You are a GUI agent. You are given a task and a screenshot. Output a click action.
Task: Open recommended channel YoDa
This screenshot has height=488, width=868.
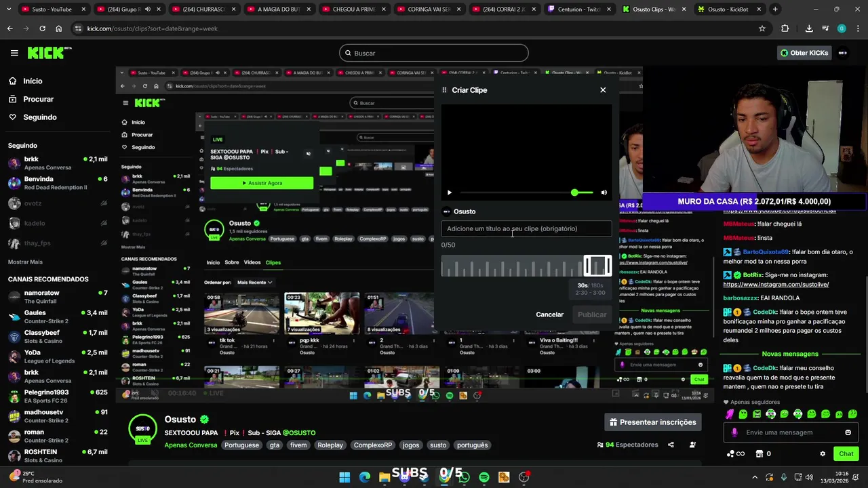pyautogui.click(x=58, y=357)
